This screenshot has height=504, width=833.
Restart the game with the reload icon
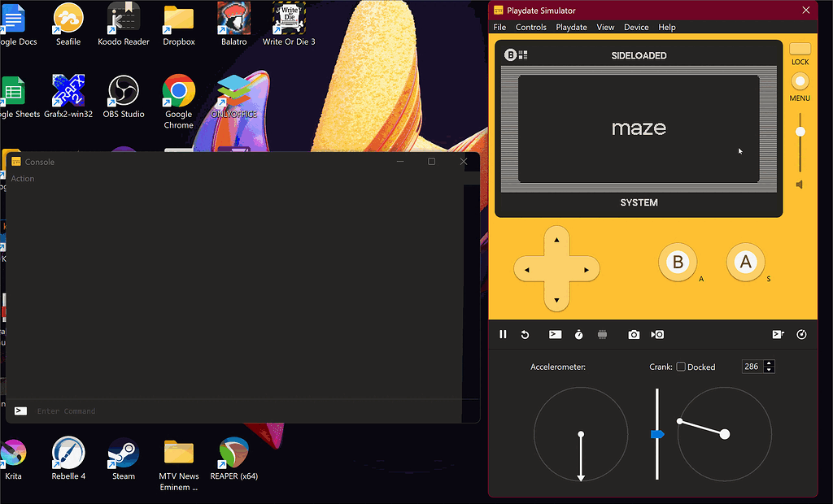click(x=525, y=334)
